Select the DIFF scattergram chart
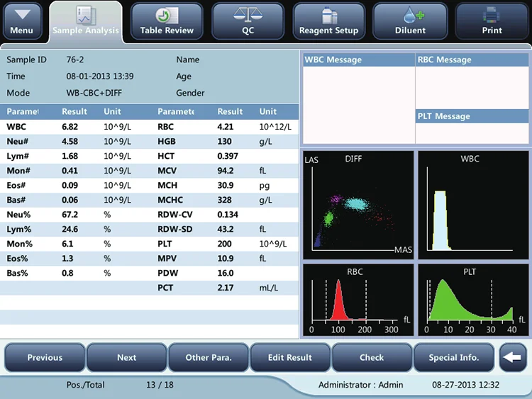This screenshot has width=532, height=399. (358, 205)
